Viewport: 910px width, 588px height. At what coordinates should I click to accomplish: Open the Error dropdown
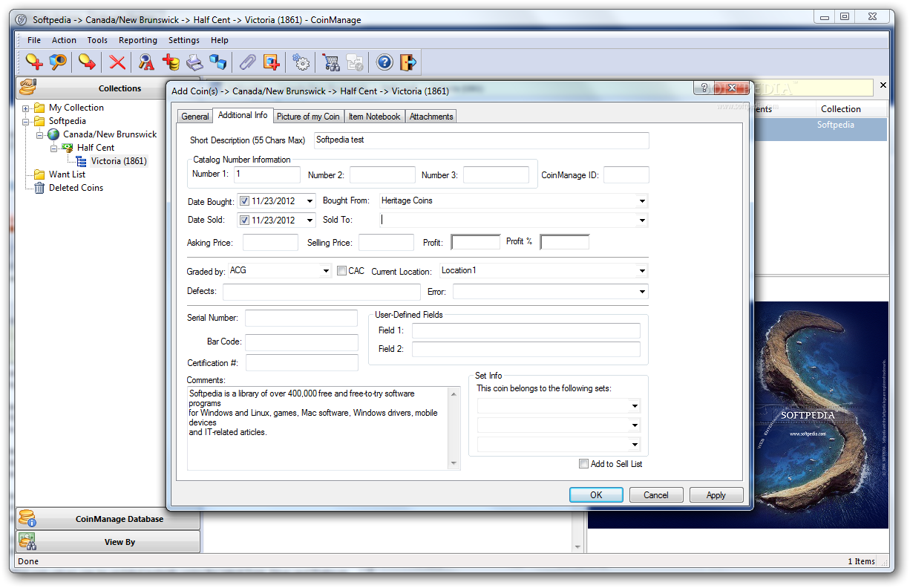641,292
